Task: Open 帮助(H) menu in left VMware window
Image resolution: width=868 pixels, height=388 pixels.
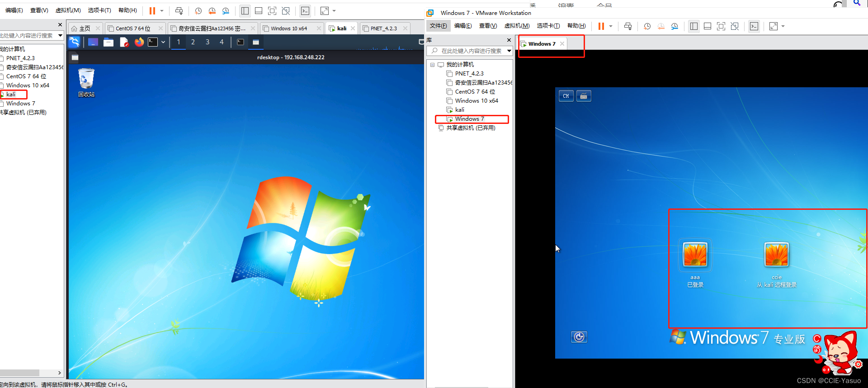Action: point(127,10)
